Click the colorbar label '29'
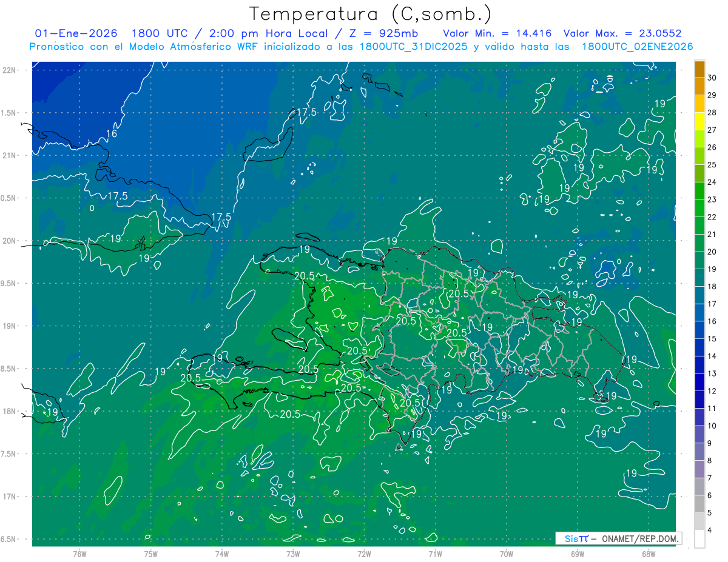728x562 pixels. (x=712, y=95)
